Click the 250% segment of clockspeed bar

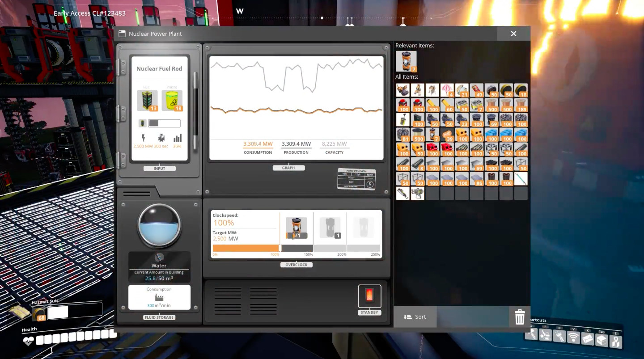coord(363,248)
